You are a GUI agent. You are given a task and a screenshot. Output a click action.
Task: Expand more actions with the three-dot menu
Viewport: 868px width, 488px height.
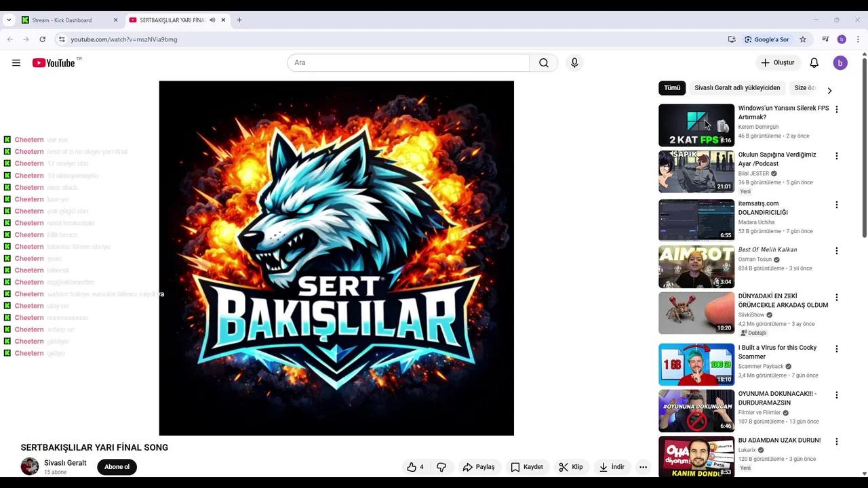(643, 467)
